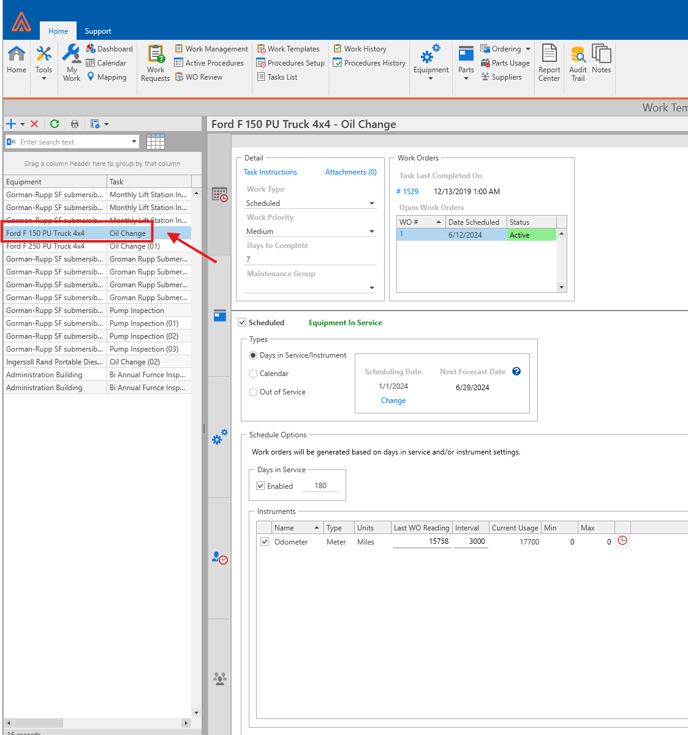Image resolution: width=688 pixels, height=735 pixels.
Task: Click the Enter search text field
Action: (73, 142)
